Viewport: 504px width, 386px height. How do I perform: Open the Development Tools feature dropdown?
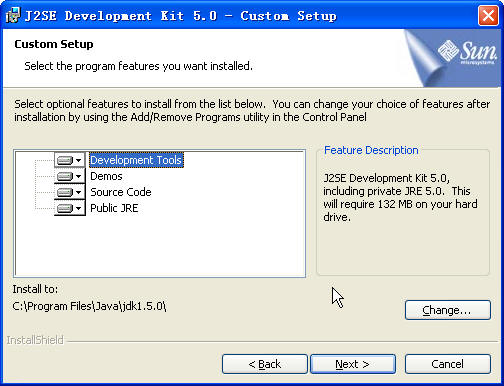(x=70, y=160)
